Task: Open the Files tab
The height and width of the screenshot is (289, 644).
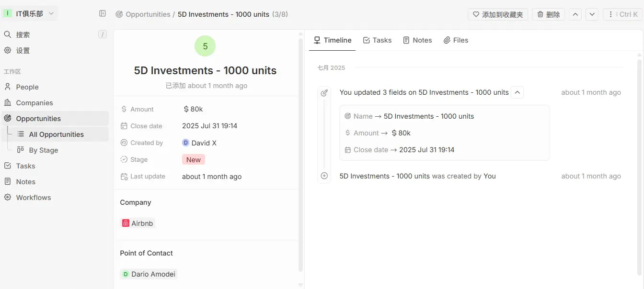Action: 456,40
